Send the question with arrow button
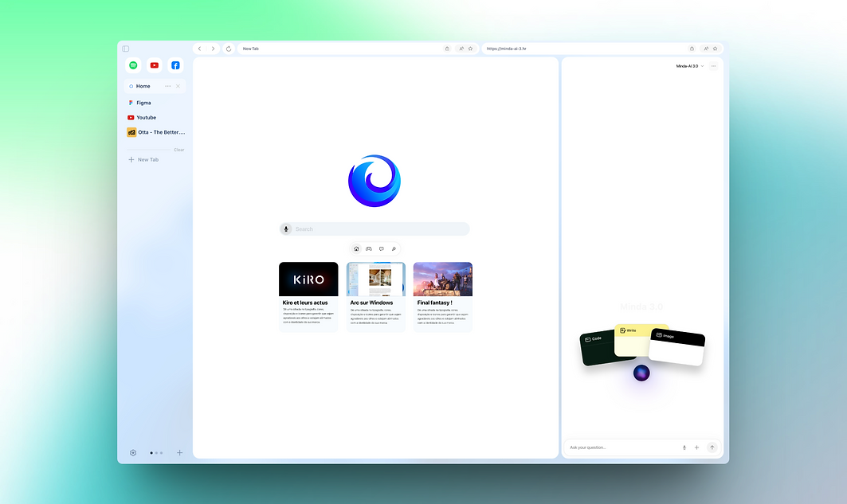The width and height of the screenshot is (847, 504). click(x=712, y=447)
